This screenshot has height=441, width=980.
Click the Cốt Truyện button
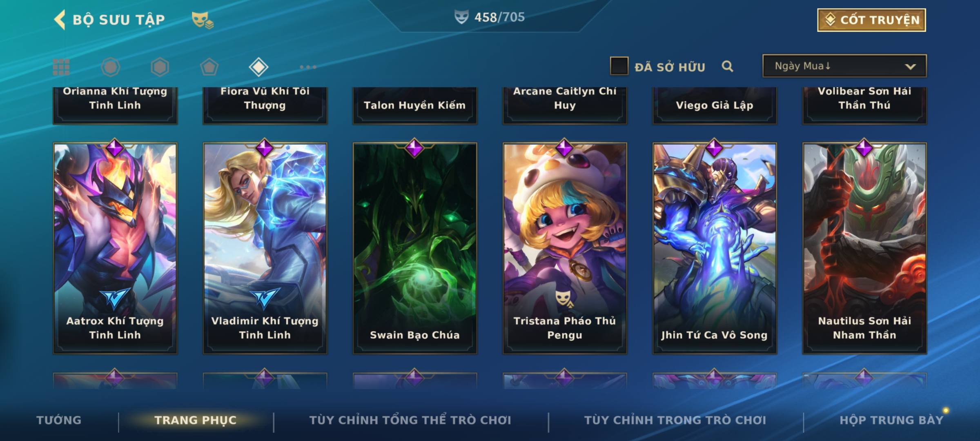coord(871,20)
